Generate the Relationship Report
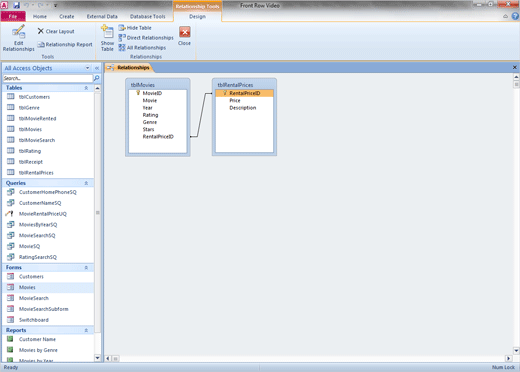The image size is (520, 372). click(65, 44)
